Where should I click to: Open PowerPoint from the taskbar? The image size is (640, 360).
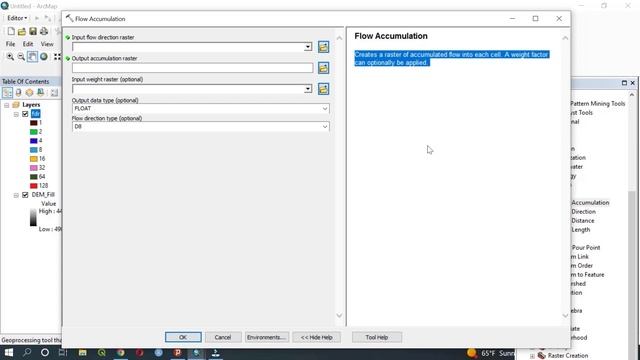coord(178,353)
